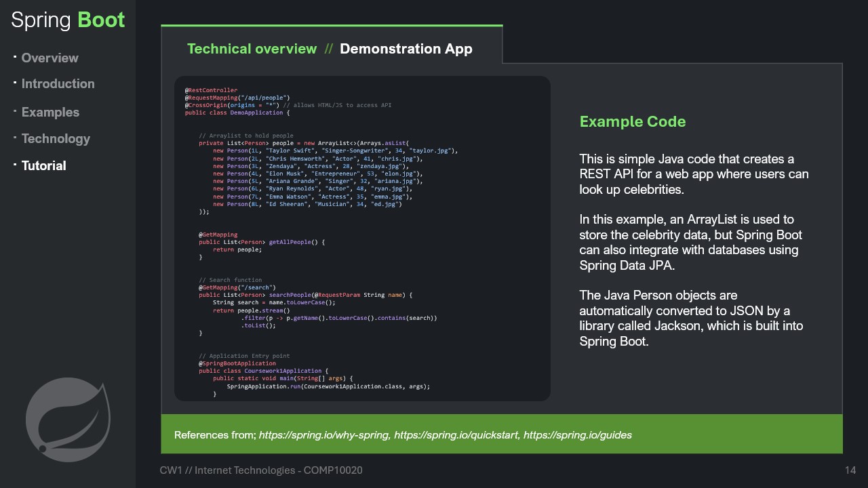Click the @RestController annotation in code
The width and height of the screenshot is (868, 488).
pos(211,90)
